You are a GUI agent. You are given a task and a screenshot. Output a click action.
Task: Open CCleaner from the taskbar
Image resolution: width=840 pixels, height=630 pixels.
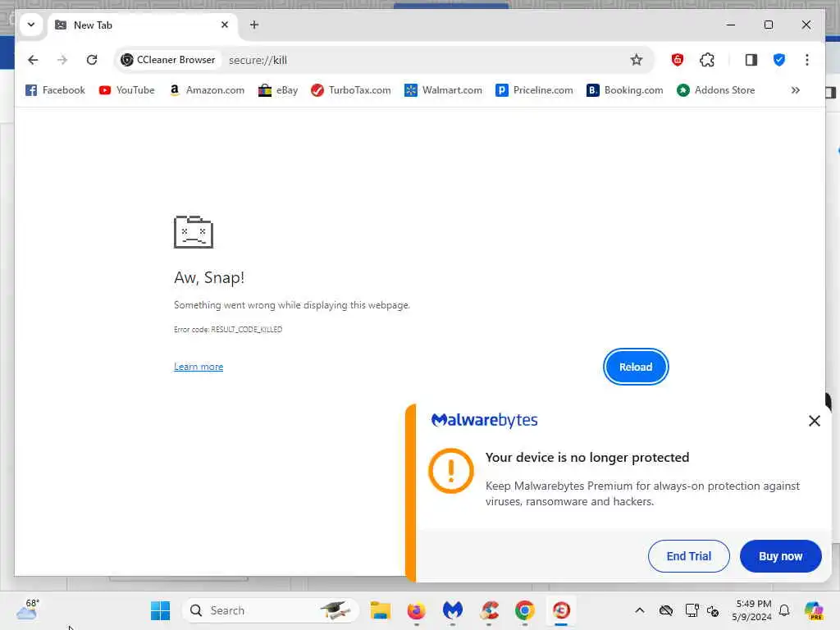coord(489,610)
